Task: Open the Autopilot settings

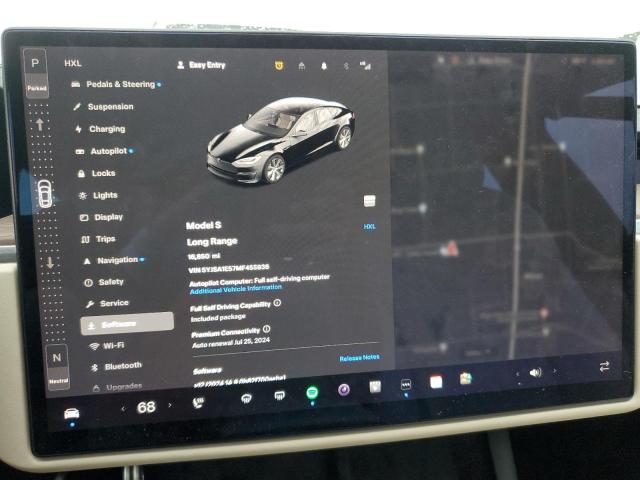Action: (104, 151)
